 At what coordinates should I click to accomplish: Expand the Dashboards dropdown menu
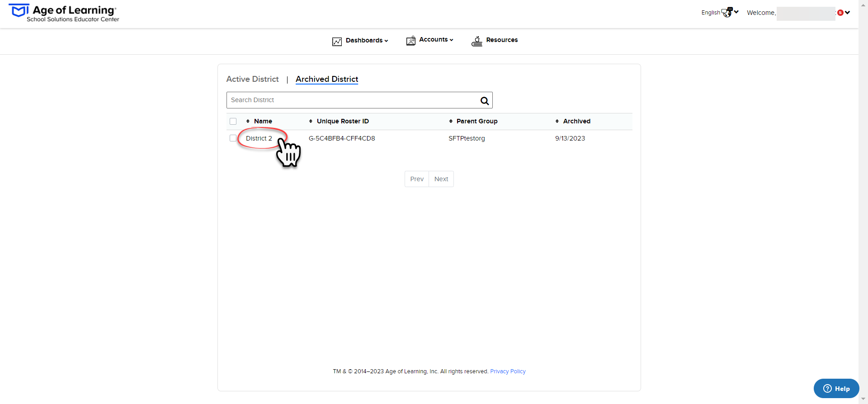(367, 40)
